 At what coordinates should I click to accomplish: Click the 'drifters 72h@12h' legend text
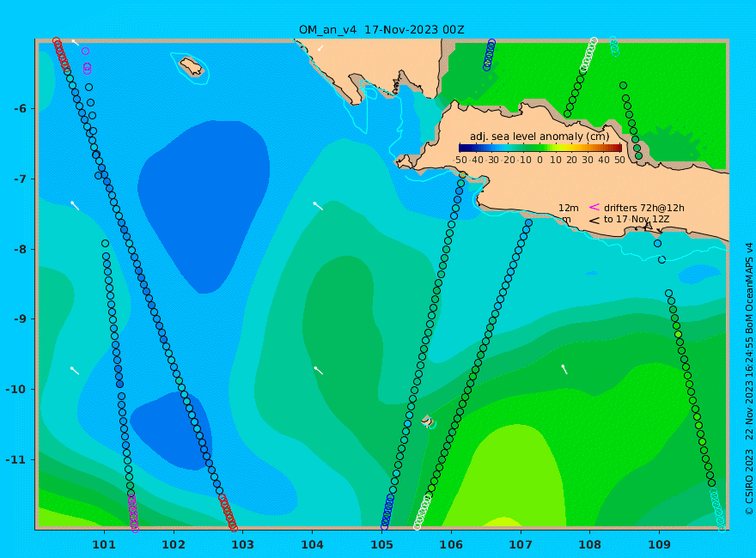643,208
